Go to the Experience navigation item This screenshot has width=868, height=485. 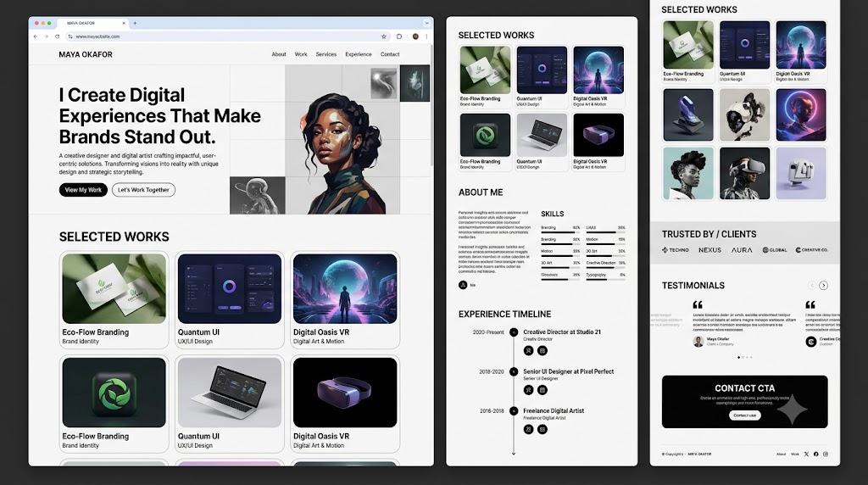pyautogui.click(x=359, y=54)
